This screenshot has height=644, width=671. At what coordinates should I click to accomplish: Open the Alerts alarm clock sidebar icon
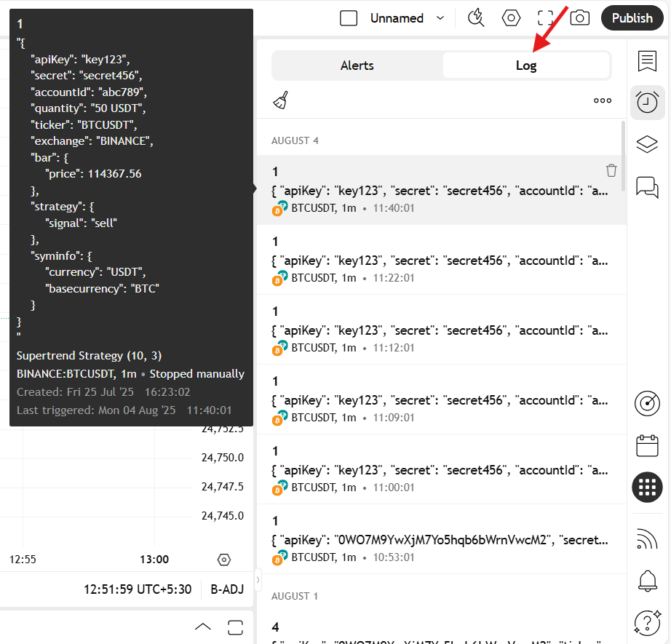point(647,103)
